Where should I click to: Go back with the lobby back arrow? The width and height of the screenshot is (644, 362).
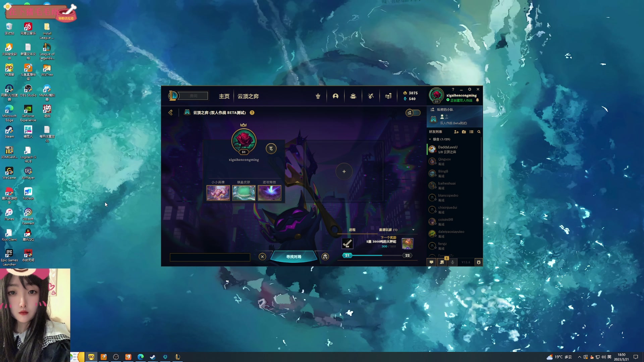[171, 113]
